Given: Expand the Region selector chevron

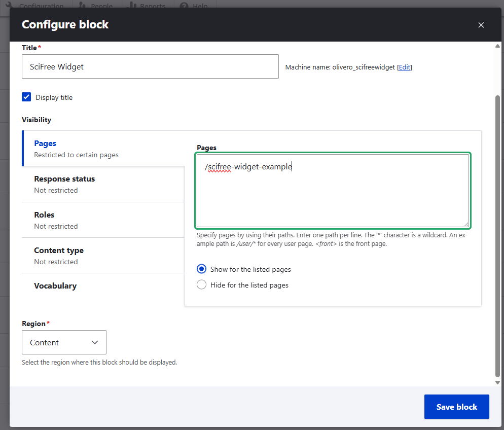Looking at the screenshot, I should pyautogui.click(x=95, y=342).
